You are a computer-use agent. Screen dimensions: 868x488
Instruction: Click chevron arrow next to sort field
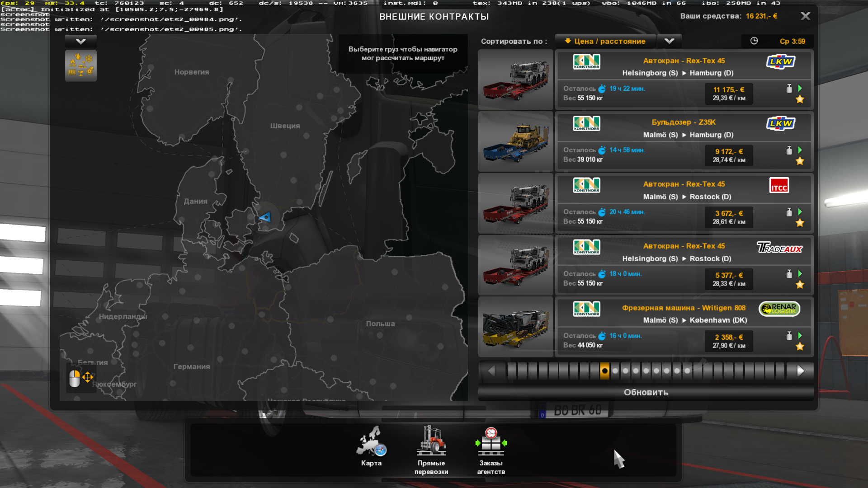click(x=669, y=41)
